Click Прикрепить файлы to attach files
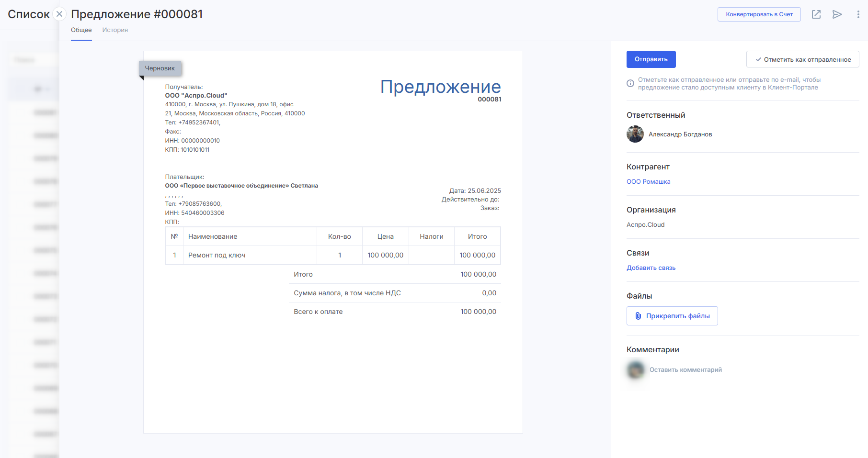 click(x=672, y=316)
